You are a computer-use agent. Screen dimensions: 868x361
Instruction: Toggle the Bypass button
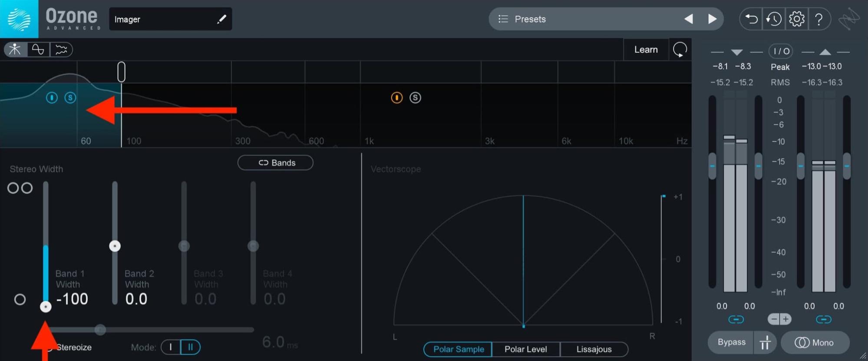pyautogui.click(x=731, y=342)
